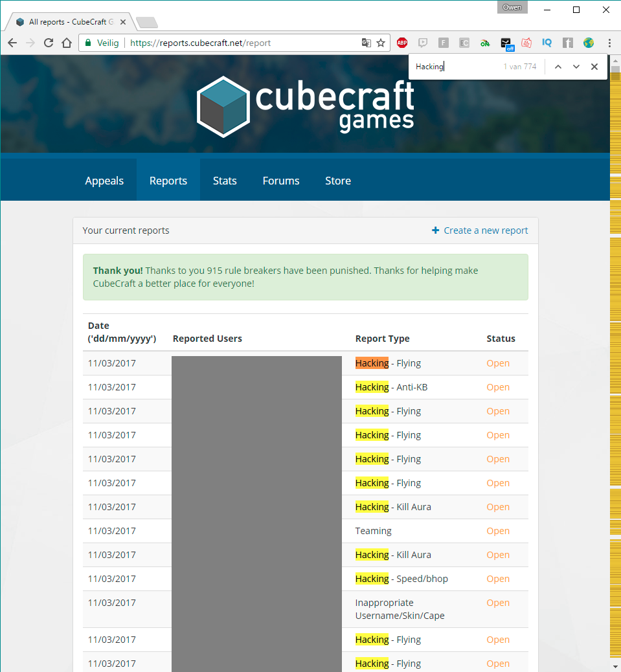Screen dimensions: 621x672
Task: Click the 'Reported Users' column header
Action: click(207, 339)
